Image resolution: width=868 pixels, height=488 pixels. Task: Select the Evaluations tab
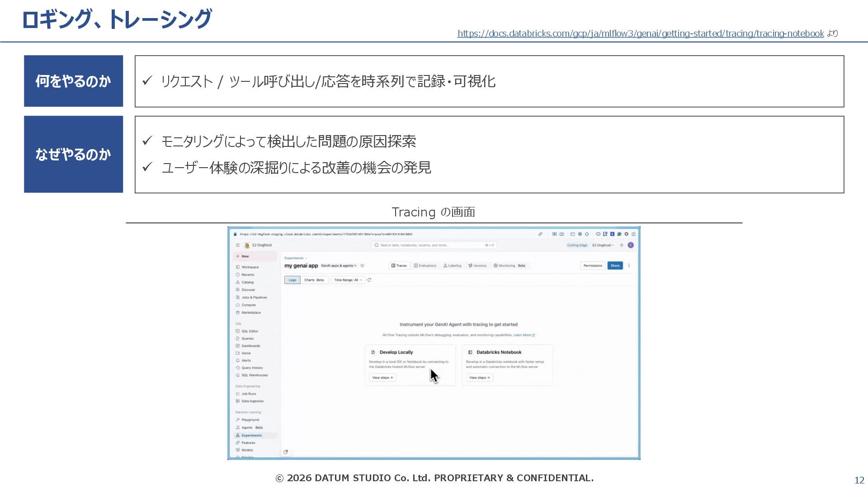[425, 266]
